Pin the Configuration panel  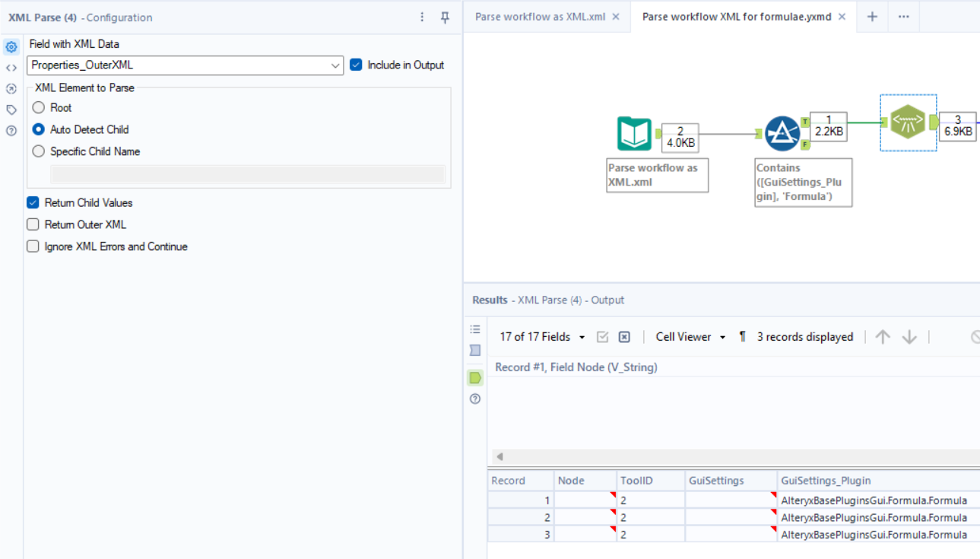(x=445, y=16)
